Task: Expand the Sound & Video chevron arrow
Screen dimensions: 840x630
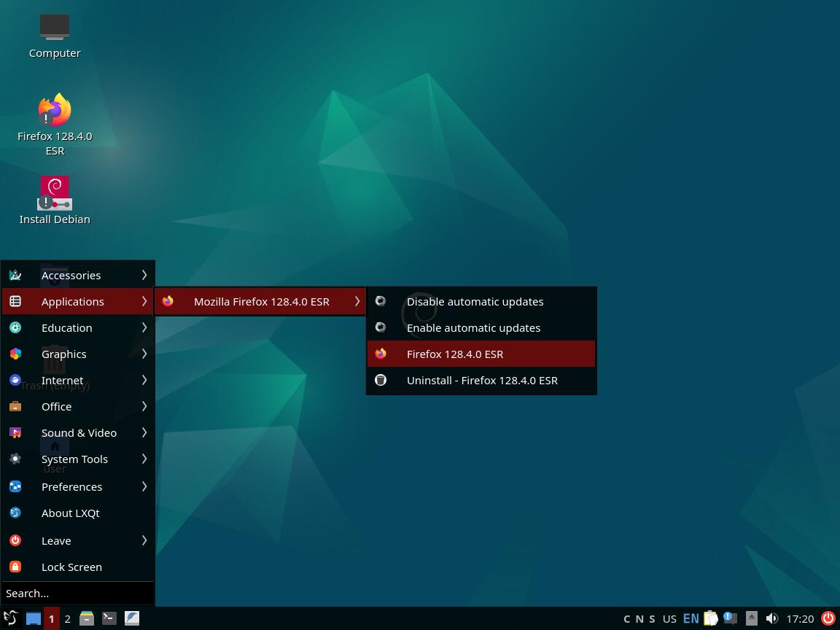Action: pyautogui.click(x=144, y=432)
